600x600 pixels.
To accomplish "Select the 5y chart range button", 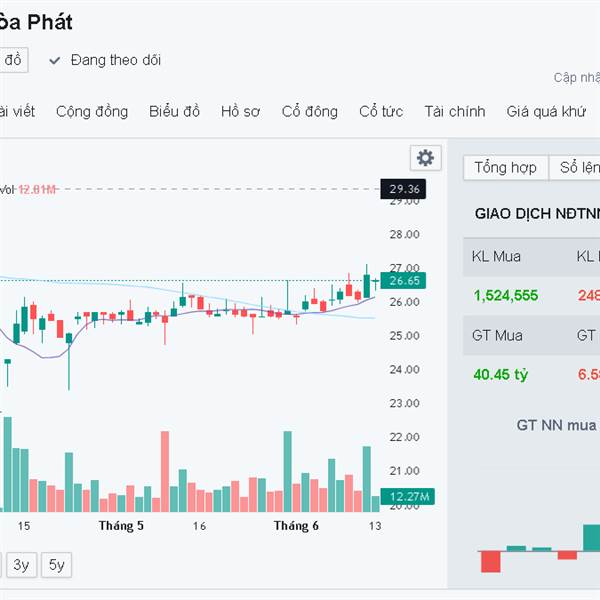I will click(56, 565).
